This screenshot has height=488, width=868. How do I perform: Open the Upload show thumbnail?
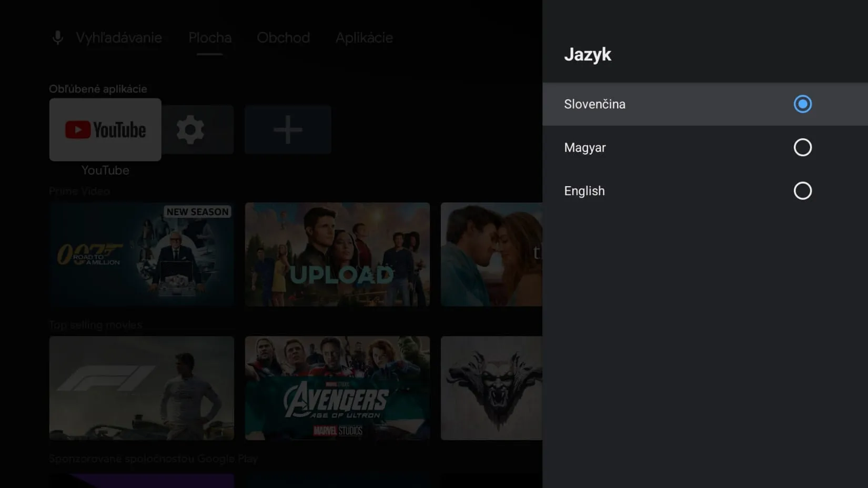pyautogui.click(x=337, y=254)
